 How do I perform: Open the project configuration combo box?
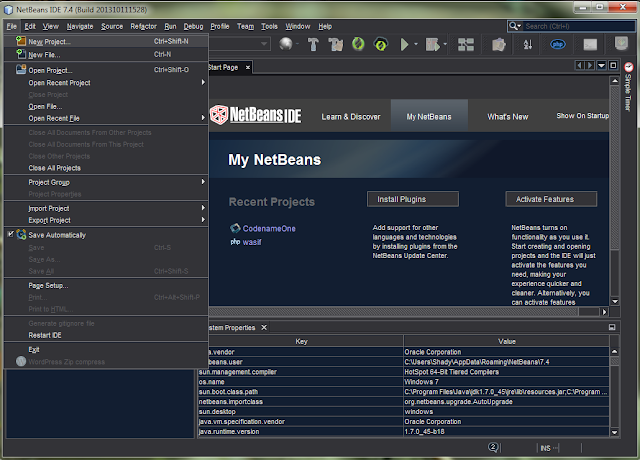coord(239,43)
